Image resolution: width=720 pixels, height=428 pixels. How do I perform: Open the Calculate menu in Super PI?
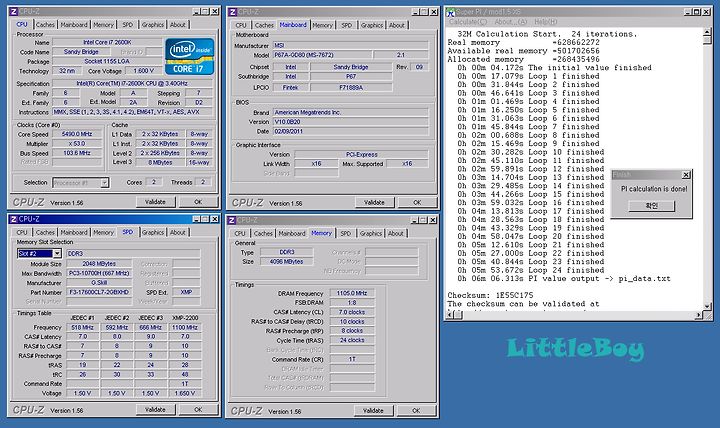coord(467,22)
